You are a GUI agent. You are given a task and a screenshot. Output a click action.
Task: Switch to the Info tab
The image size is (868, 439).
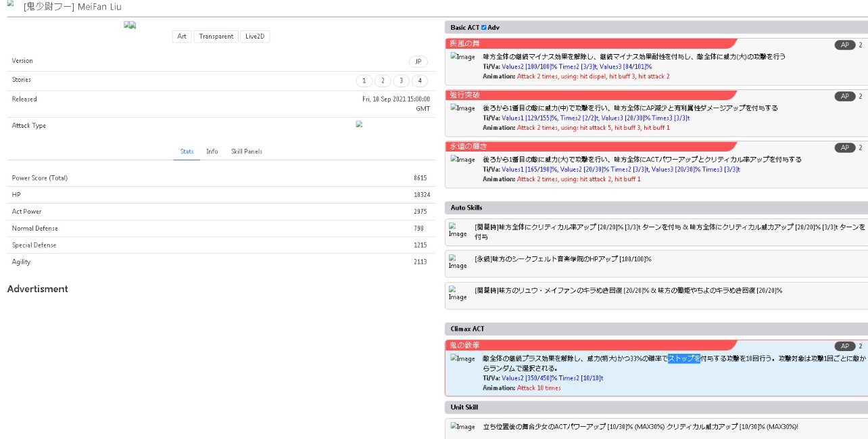(212, 152)
